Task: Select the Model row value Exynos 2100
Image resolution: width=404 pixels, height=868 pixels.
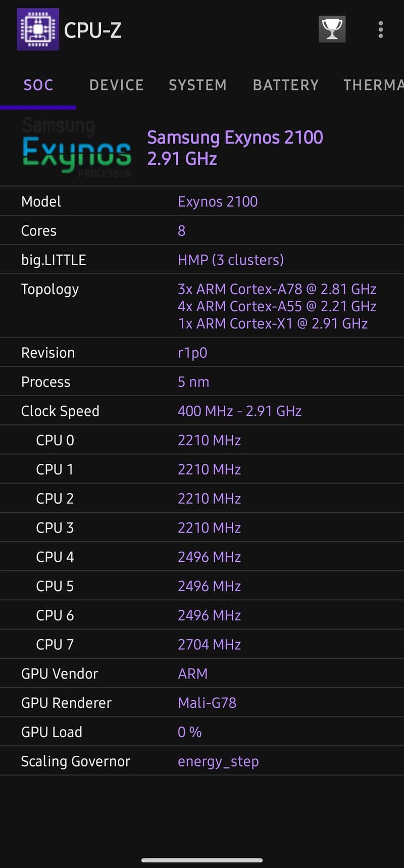Action: (x=218, y=202)
